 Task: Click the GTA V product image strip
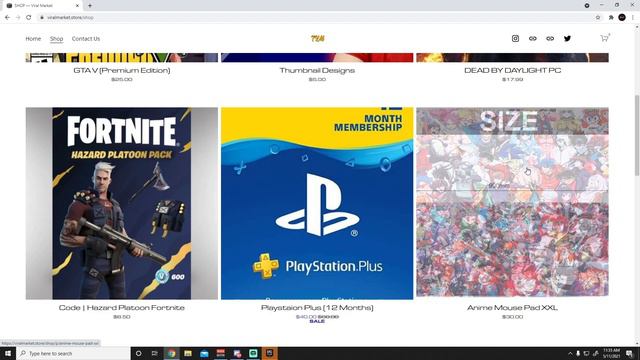pyautogui.click(x=122, y=58)
